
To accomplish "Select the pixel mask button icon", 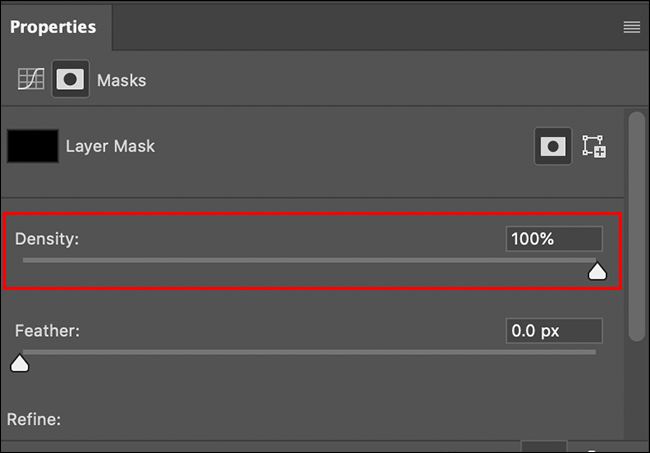I will (x=553, y=146).
